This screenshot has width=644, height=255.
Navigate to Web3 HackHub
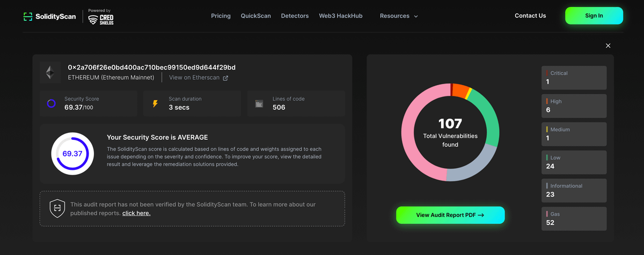click(x=340, y=16)
